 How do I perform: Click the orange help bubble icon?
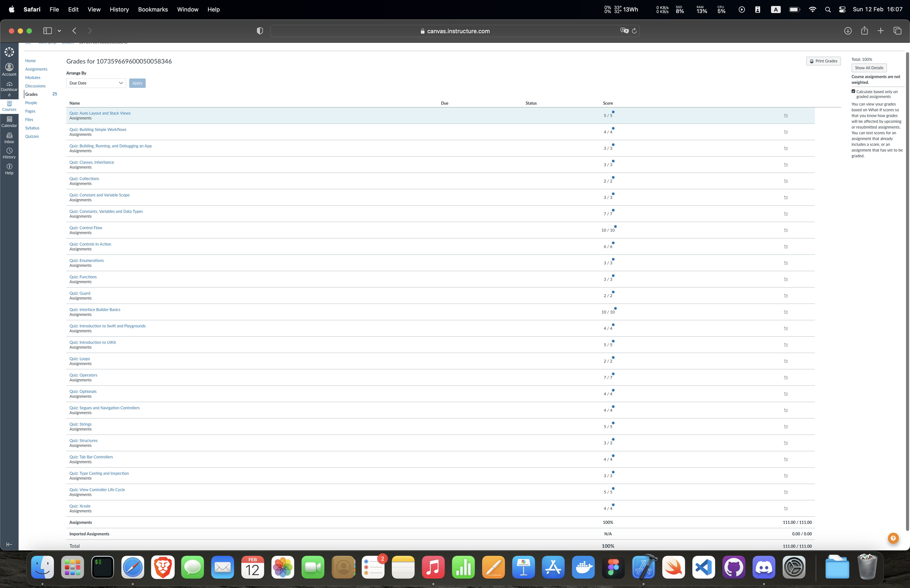pos(893,538)
